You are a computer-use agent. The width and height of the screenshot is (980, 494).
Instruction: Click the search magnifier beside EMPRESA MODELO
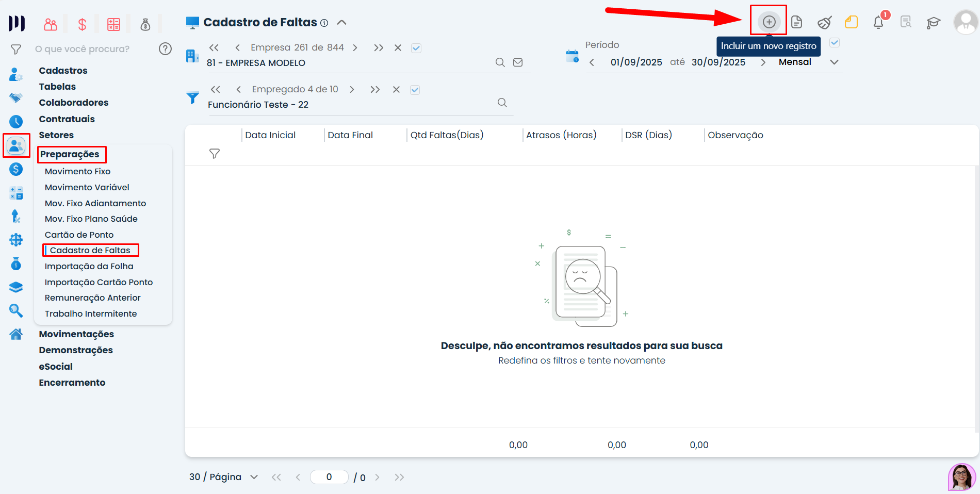(x=500, y=62)
